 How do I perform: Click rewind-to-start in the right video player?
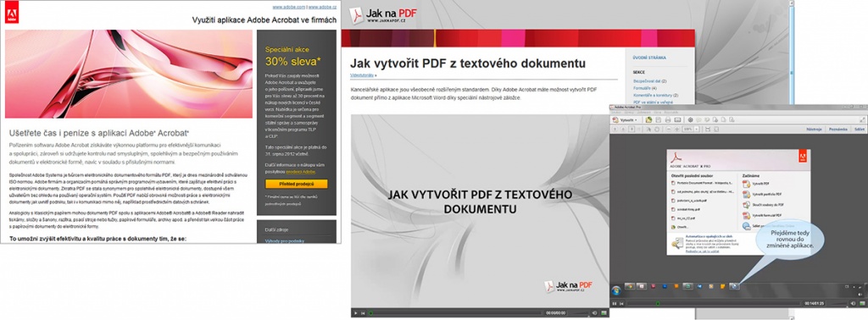(621, 303)
